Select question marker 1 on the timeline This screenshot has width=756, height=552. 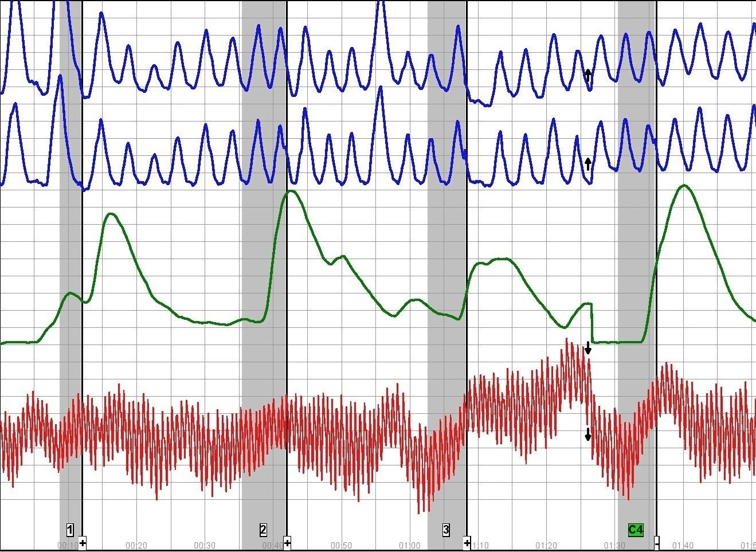(x=69, y=528)
